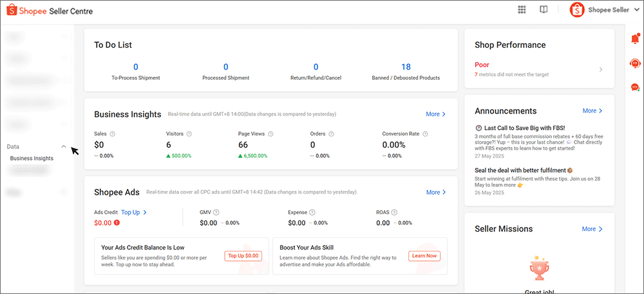Open the customer support headset icon
The image size is (644, 294).
click(636, 63)
